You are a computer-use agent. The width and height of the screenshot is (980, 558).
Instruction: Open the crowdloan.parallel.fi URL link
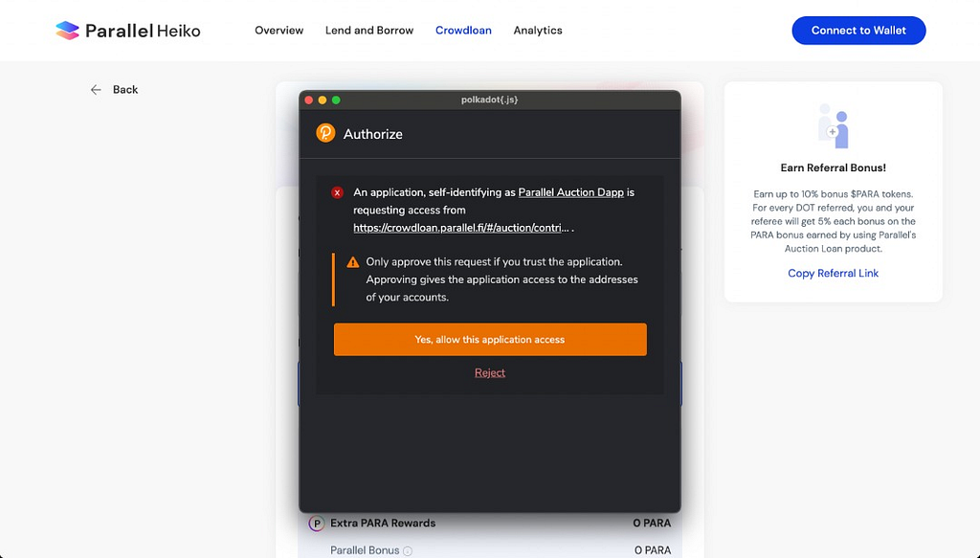[461, 228]
